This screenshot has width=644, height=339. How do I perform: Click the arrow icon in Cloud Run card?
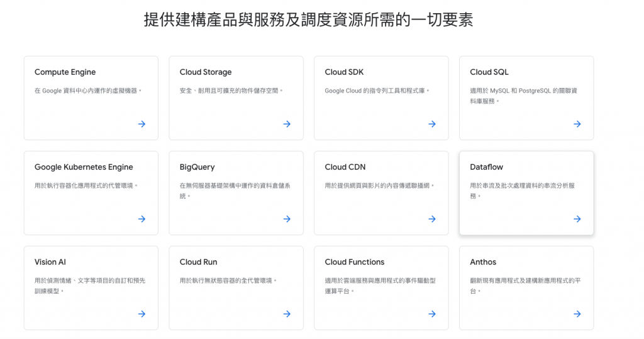tap(287, 314)
